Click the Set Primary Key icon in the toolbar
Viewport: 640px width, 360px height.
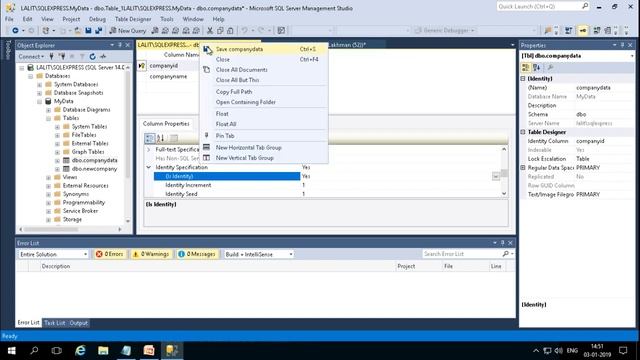[583, 31]
